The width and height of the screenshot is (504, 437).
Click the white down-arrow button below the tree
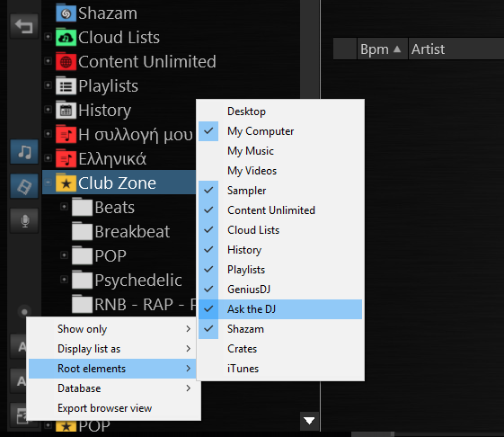click(309, 421)
